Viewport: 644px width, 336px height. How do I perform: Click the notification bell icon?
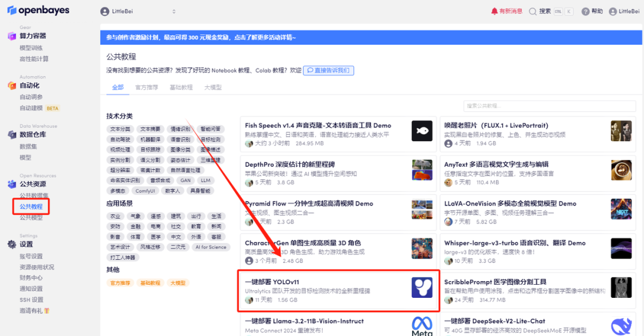coord(494,11)
